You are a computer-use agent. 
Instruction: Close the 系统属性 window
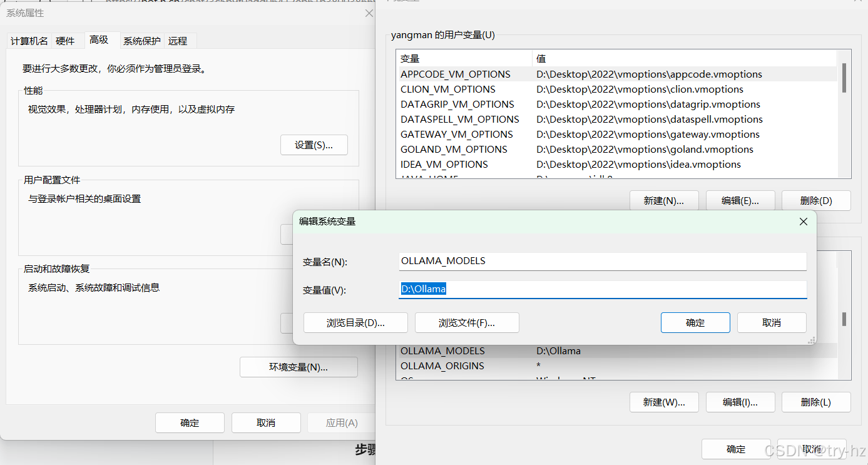[369, 13]
